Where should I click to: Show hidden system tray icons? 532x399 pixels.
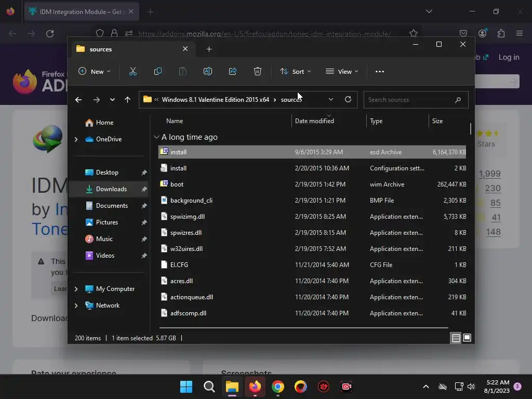(x=426, y=387)
